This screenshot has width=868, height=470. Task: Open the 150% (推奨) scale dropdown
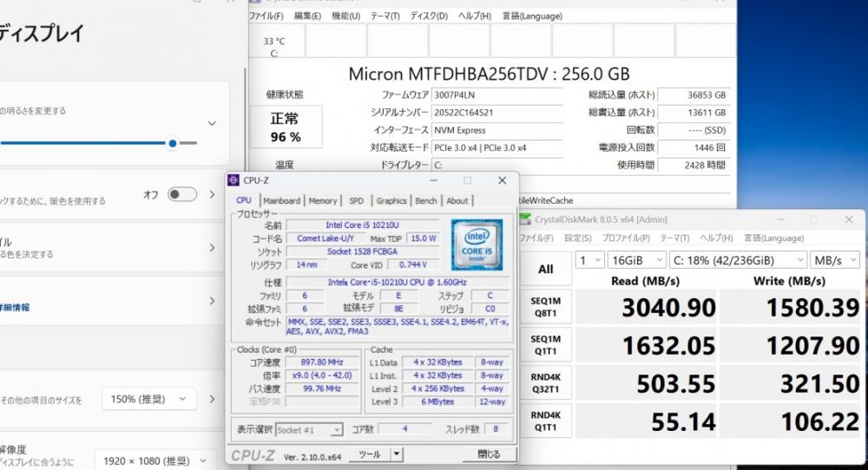(x=149, y=399)
